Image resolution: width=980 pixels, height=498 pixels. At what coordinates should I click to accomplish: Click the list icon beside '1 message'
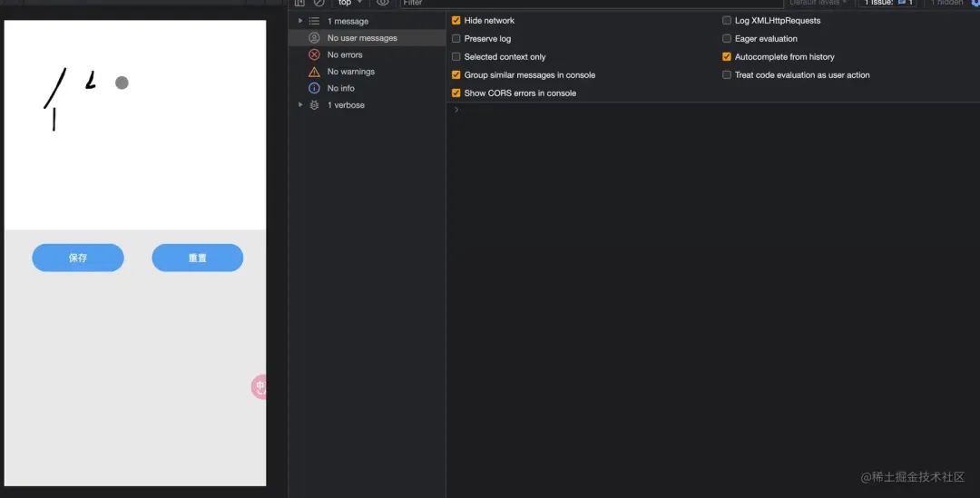314,21
